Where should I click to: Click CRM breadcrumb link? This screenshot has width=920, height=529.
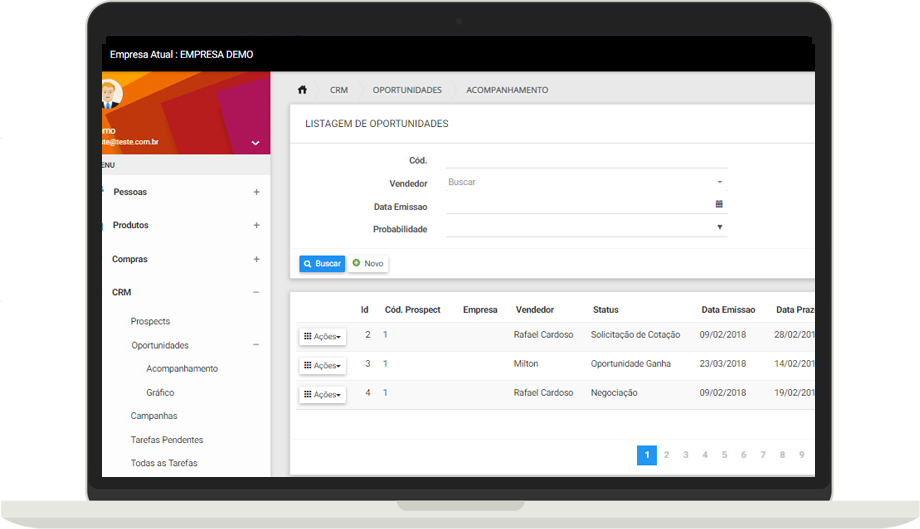[x=339, y=90]
